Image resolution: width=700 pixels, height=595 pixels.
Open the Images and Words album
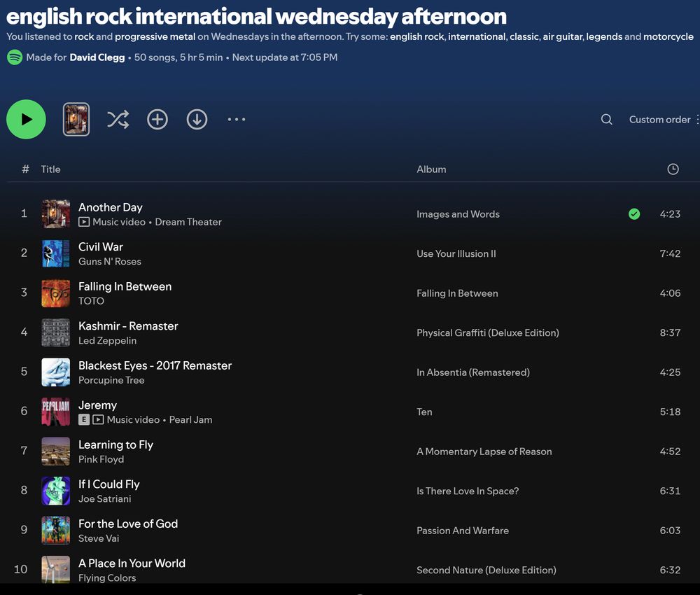coord(458,214)
